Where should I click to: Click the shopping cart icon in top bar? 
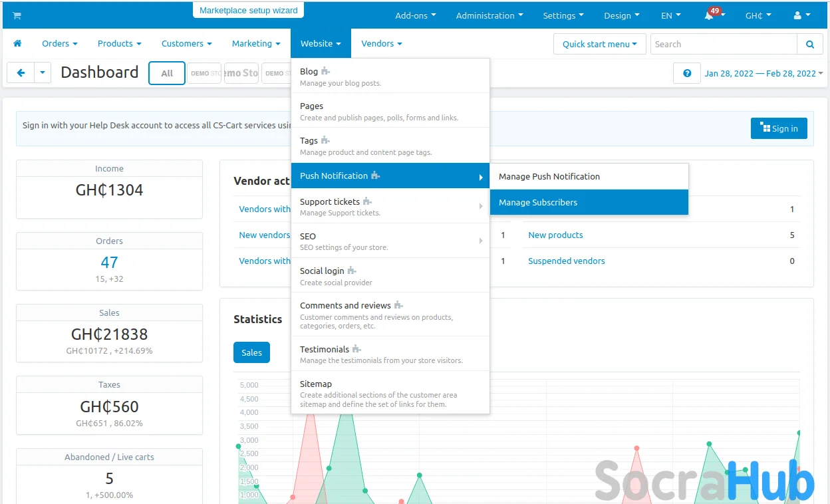click(x=17, y=15)
